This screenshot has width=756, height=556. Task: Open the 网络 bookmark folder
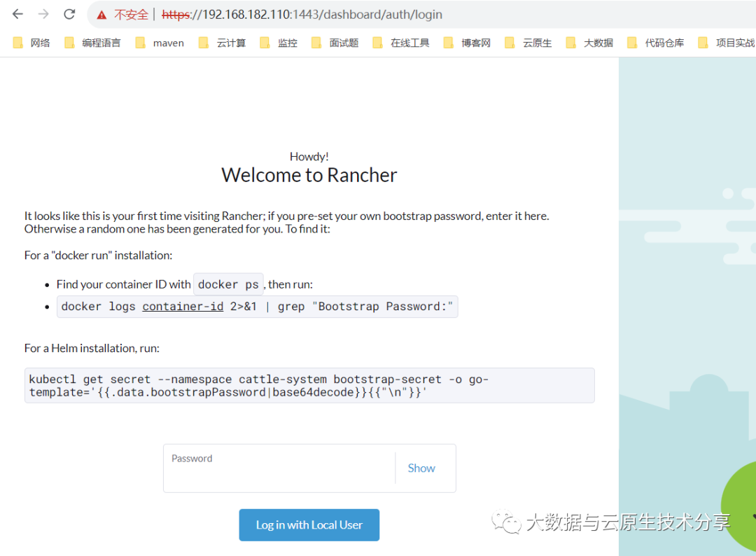coord(31,43)
